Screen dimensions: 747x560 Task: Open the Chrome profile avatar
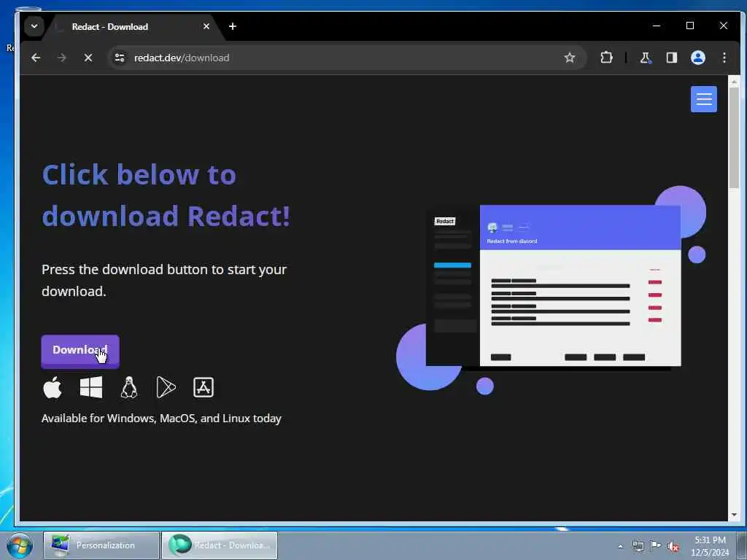coord(698,58)
